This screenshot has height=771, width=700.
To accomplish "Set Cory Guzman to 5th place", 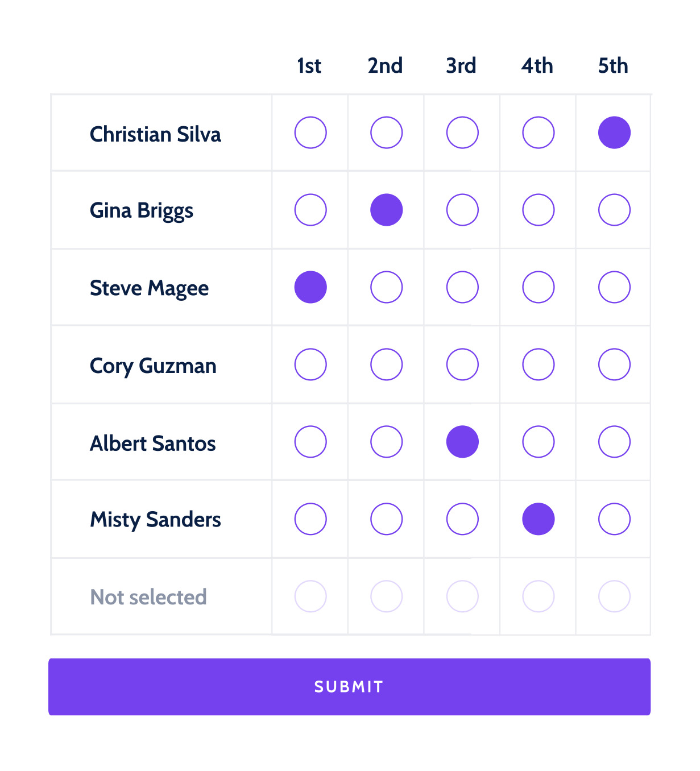I will [614, 364].
